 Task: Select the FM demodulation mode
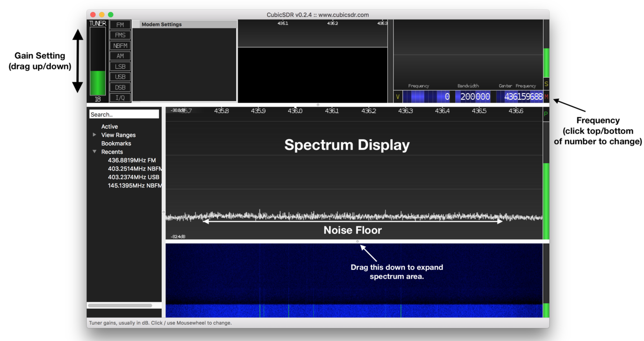click(120, 24)
